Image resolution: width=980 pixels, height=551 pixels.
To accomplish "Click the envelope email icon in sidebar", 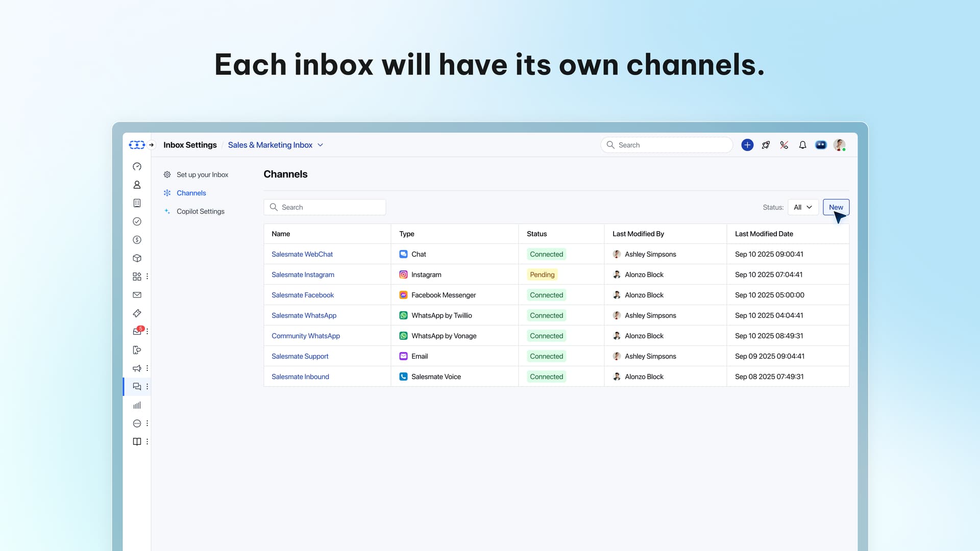I will tap(137, 295).
